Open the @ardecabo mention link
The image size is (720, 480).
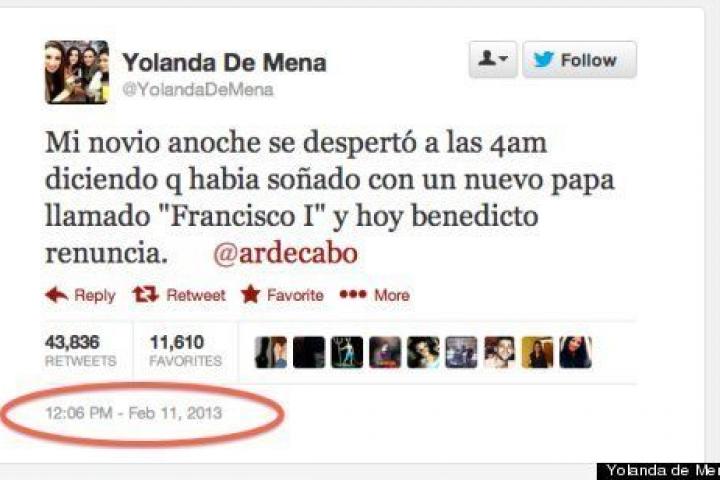click(x=286, y=254)
